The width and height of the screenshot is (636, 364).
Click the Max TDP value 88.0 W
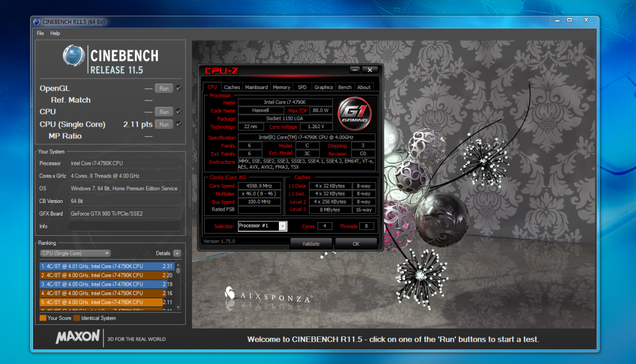[320, 110]
